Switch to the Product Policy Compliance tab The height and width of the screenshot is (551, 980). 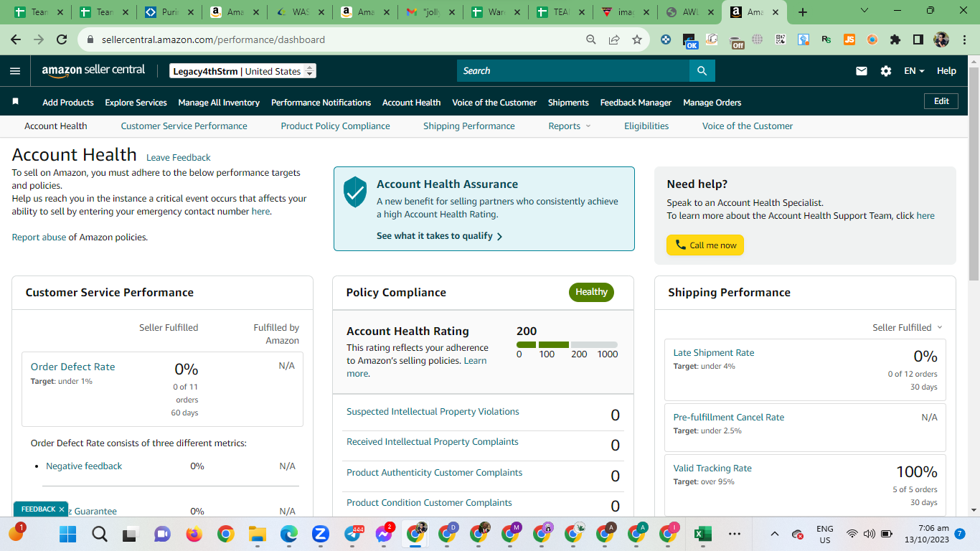click(x=335, y=126)
